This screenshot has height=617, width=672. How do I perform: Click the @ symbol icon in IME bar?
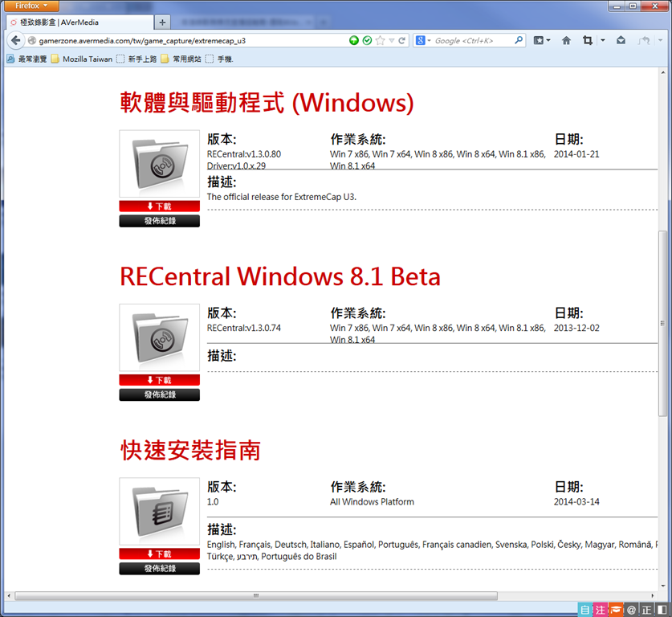[631, 610]
